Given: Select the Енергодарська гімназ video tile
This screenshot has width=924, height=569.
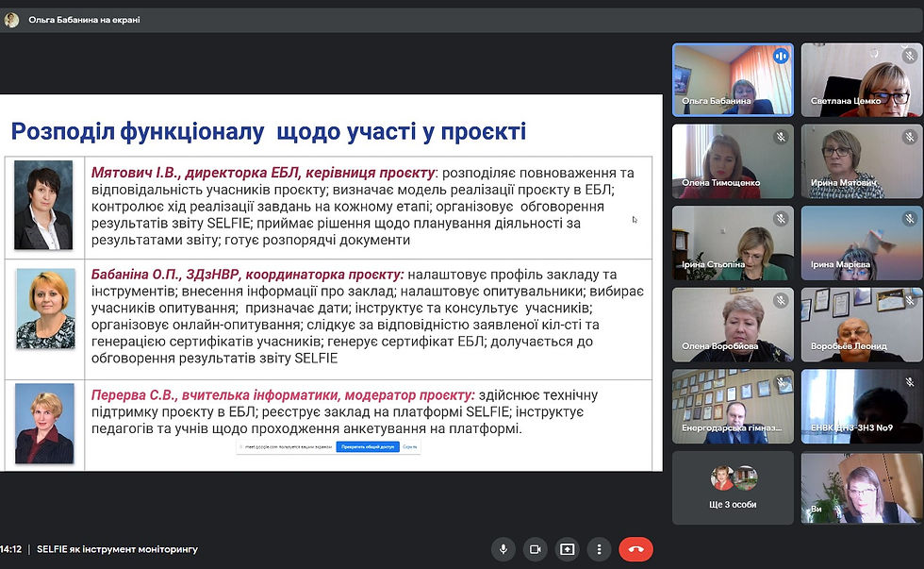Looking at the screenshot, I should pyautogui.click(x=734, y=407).
